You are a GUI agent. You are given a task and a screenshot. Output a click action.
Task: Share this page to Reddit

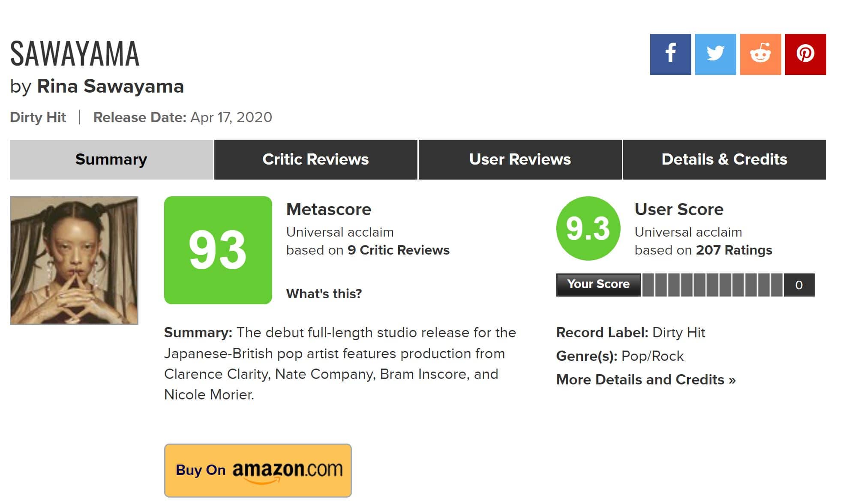click(760, 54)
